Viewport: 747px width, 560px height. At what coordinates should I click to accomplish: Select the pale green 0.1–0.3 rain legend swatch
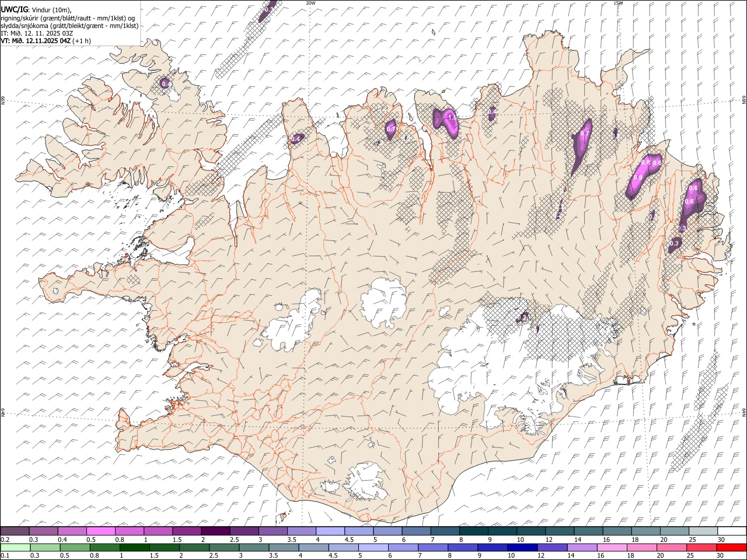[x=16, y=547]
